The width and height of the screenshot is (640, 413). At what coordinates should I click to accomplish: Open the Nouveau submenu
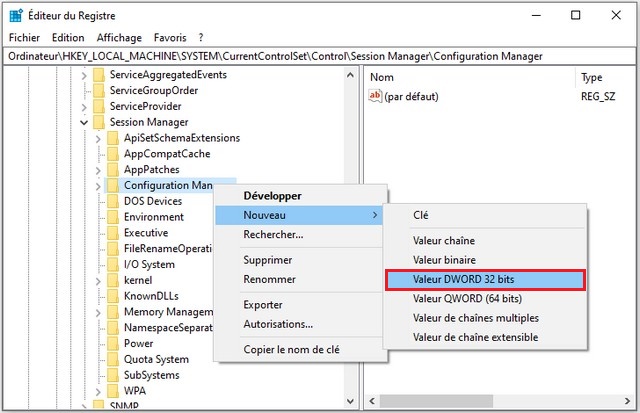click(299, 215)
